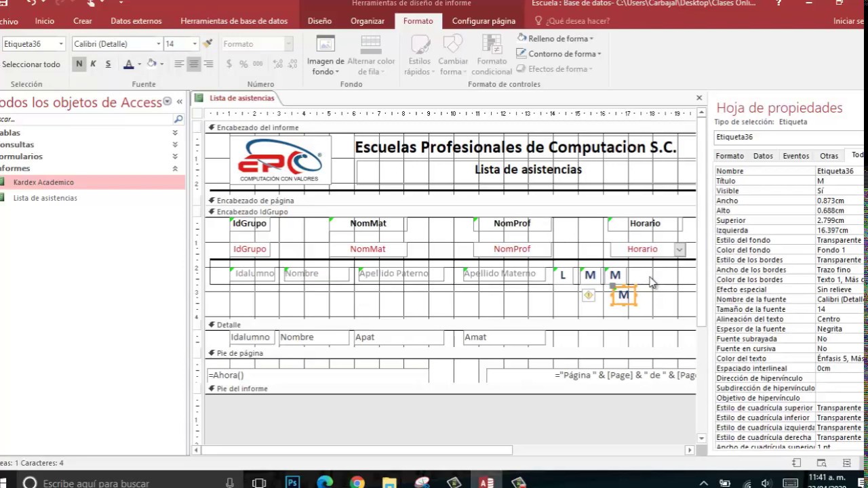Select Kardex Academico report
The image size is (868, 488).
click(x=92, y=182)
